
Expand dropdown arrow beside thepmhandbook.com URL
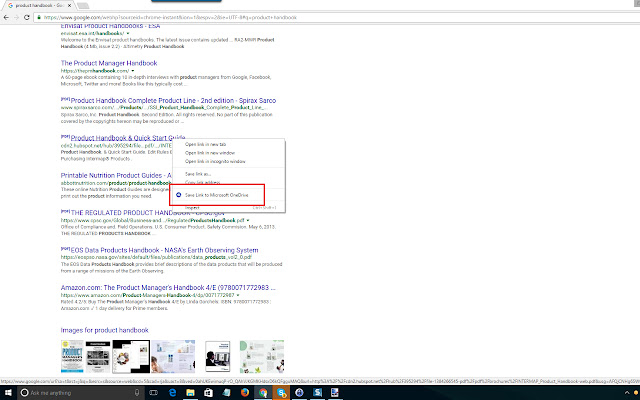(133, 71)
